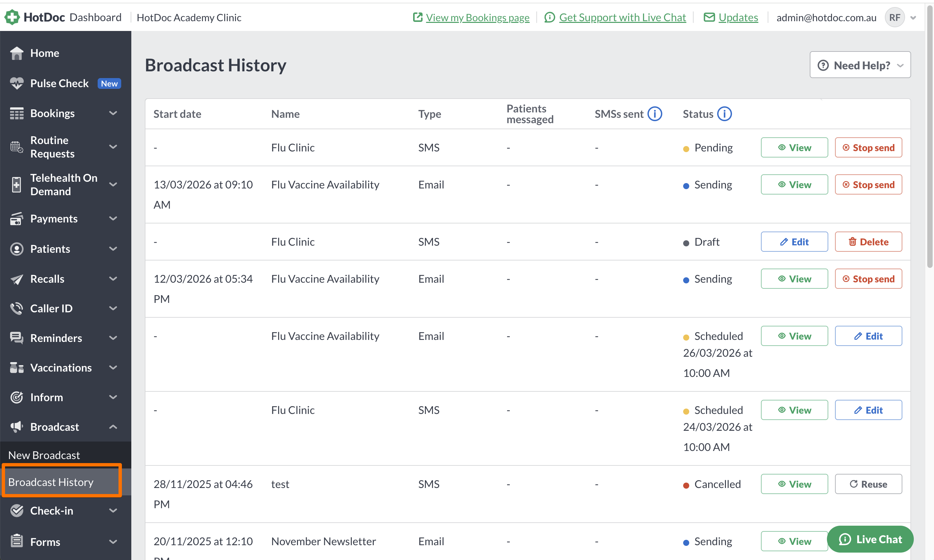
Task: Open the floating Live Chat button
Action: [870, 539]
